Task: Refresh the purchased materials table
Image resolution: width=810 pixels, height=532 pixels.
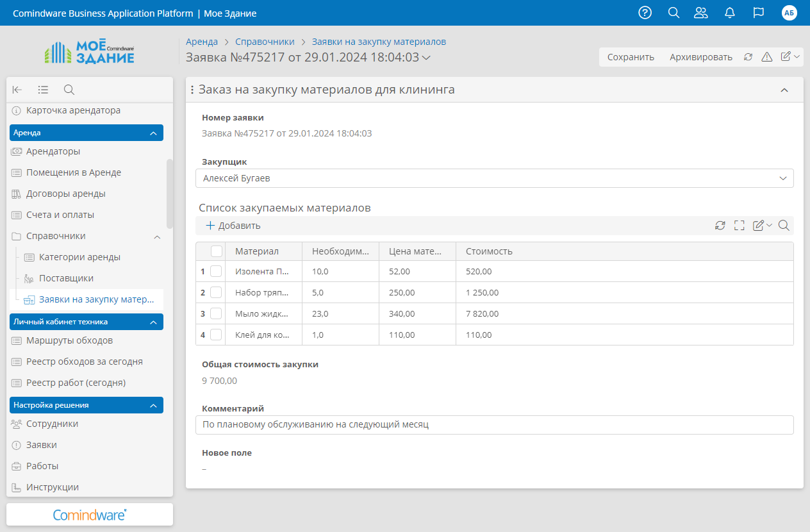Action: click(x=720, y=226)
